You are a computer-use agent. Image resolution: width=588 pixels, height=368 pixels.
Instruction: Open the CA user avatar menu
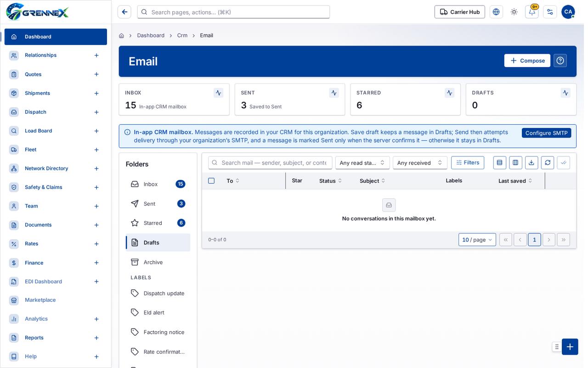tap(568, 12)
